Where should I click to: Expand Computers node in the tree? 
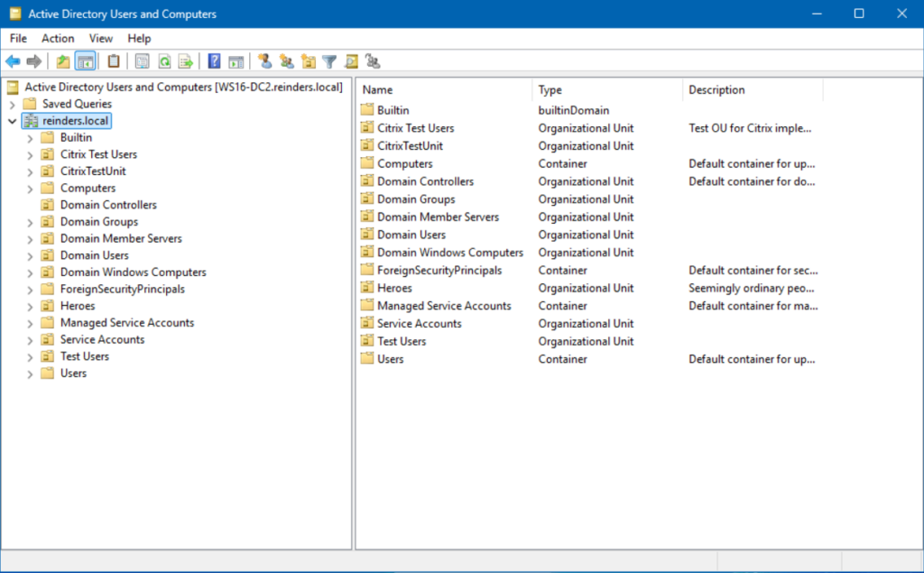click(30, 189)
